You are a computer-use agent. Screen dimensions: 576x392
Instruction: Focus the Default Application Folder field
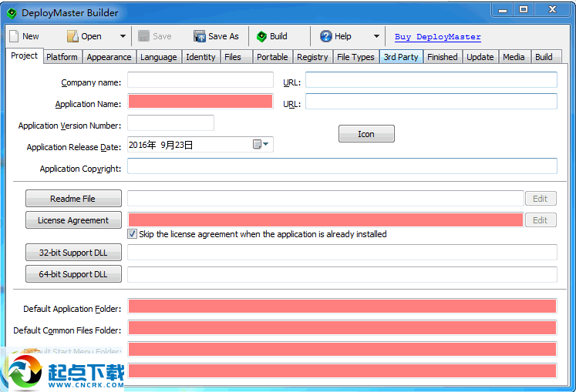click(342, 306)
